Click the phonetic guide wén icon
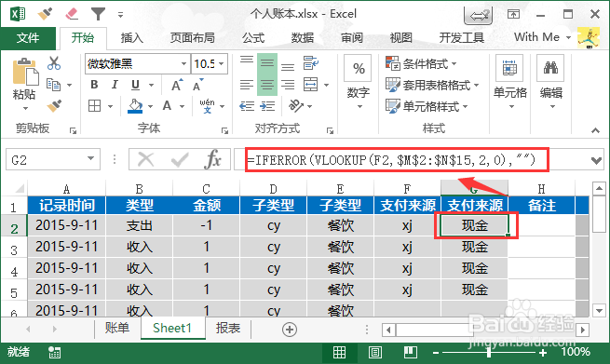This screenshot has height=364, width=610. point(207,106)
